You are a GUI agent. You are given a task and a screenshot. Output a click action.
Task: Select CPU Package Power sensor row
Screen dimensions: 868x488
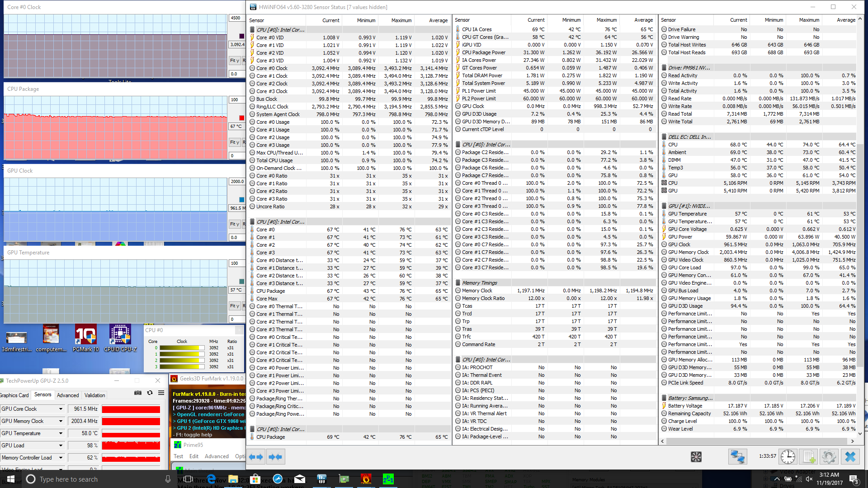pos(555,52)
